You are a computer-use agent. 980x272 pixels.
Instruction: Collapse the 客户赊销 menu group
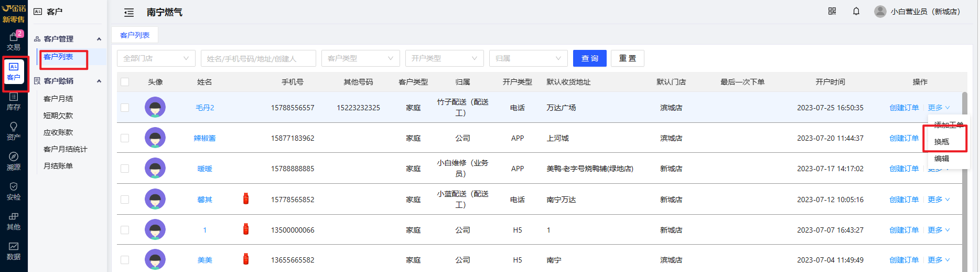68,81
